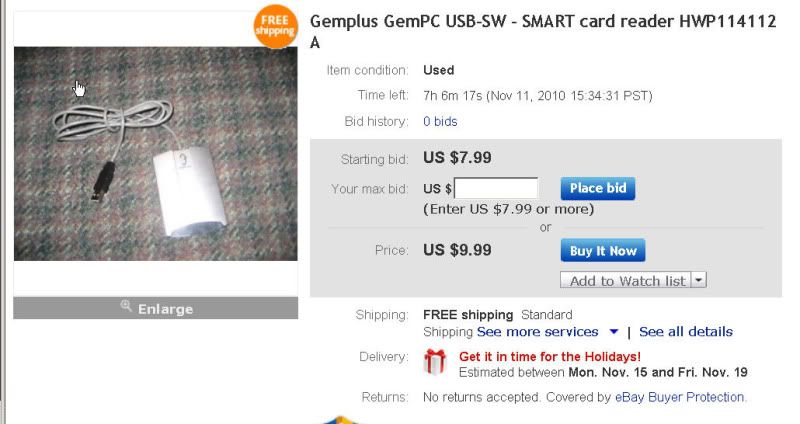
Task: Open the Watch list dropdown arrow
Action: [x=699, y=281]
